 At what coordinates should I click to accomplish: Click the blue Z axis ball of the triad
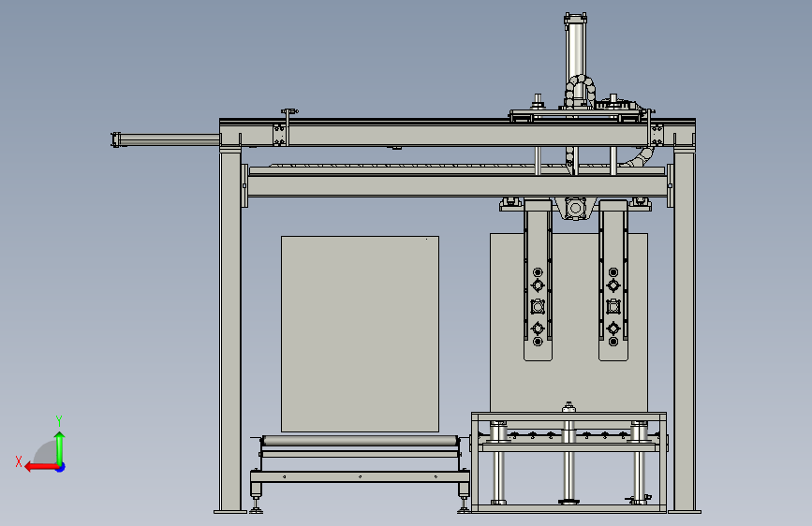61,467
